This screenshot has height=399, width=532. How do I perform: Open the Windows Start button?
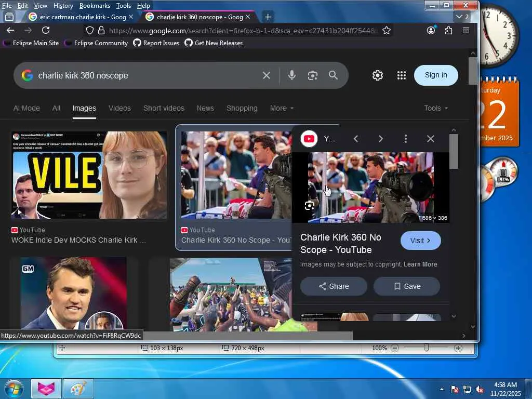click(x=14, y=389)
